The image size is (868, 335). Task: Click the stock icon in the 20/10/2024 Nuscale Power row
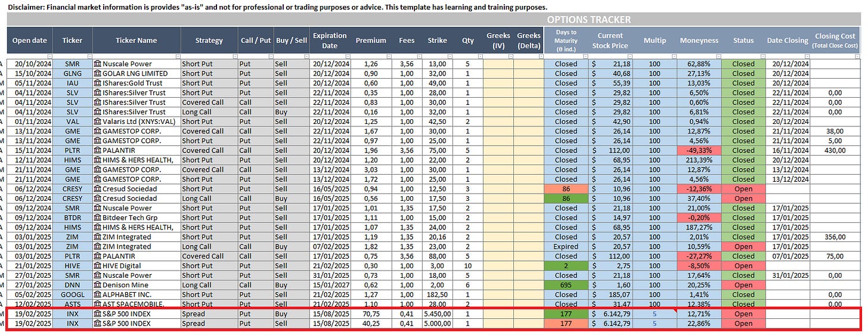97,64
